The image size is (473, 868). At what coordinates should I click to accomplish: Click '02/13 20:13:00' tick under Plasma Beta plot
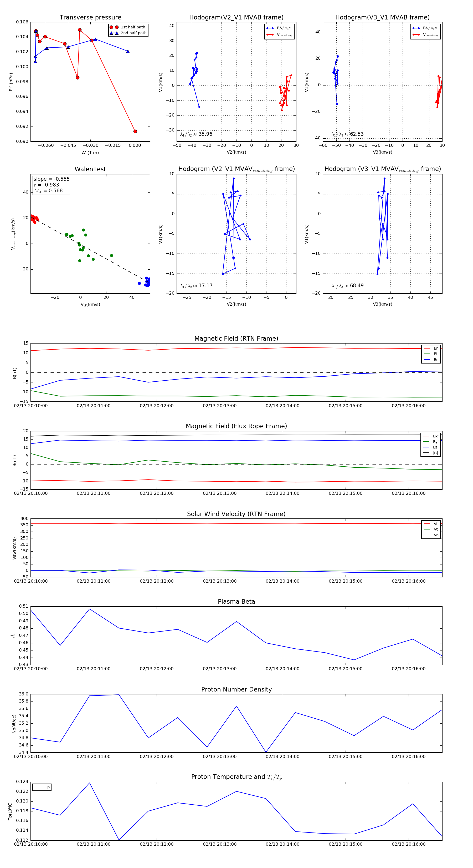point(219,669)
